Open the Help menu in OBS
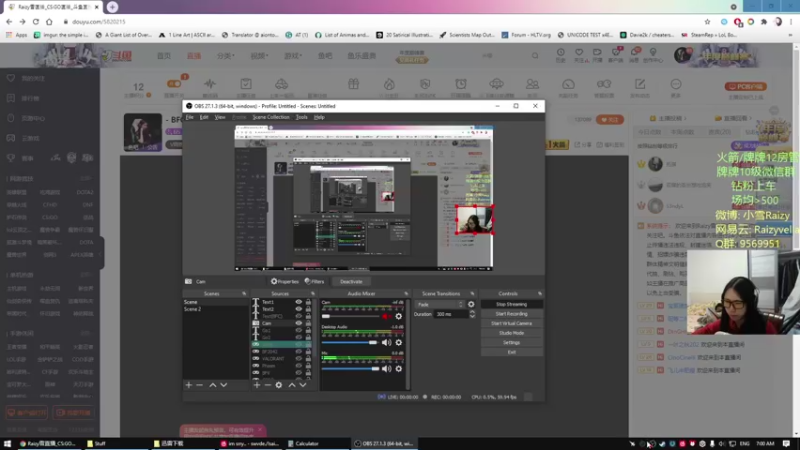This screenshot has width=800, height=450. coord(319,117)
